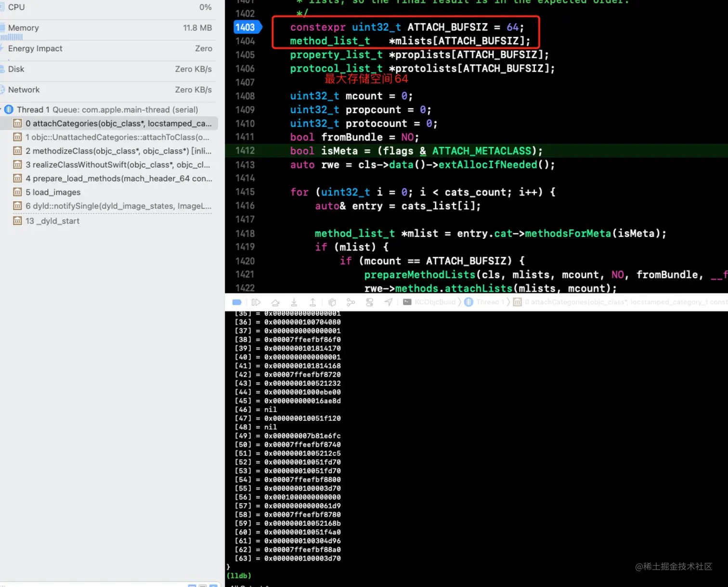Open the Debug View Hierarchy icon
The width and height of the screenshot is (728, 587).
coord(332,302)
